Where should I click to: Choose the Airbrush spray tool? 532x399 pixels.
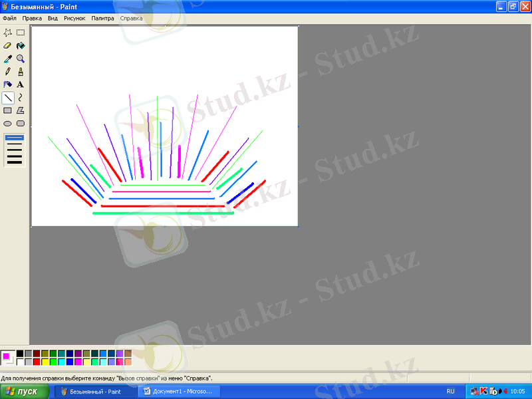click(8, 84)
